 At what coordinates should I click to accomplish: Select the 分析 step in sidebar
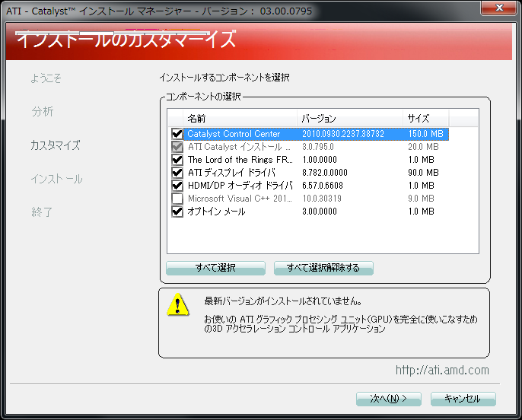click(x=43, y=111)
